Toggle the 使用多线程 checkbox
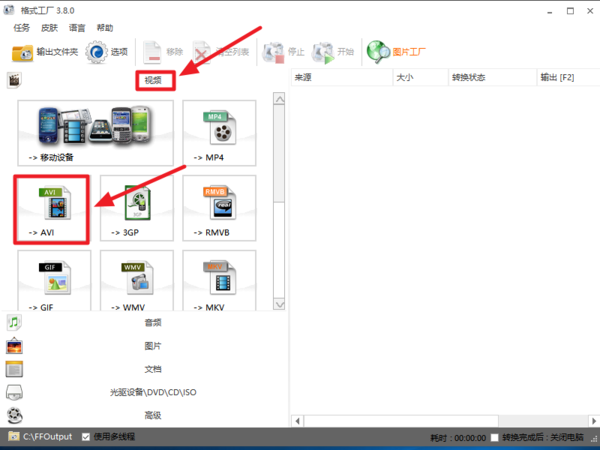The height and width of the screenshot is (450, 600). pos(87,437)
